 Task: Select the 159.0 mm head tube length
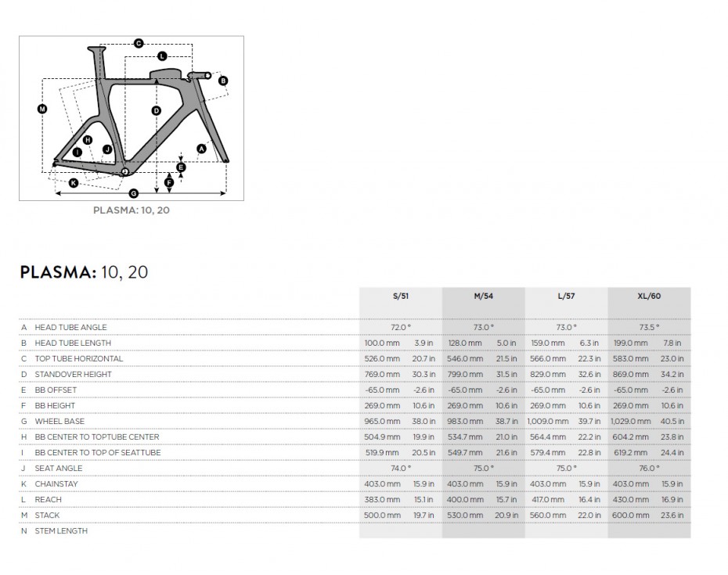548,343
